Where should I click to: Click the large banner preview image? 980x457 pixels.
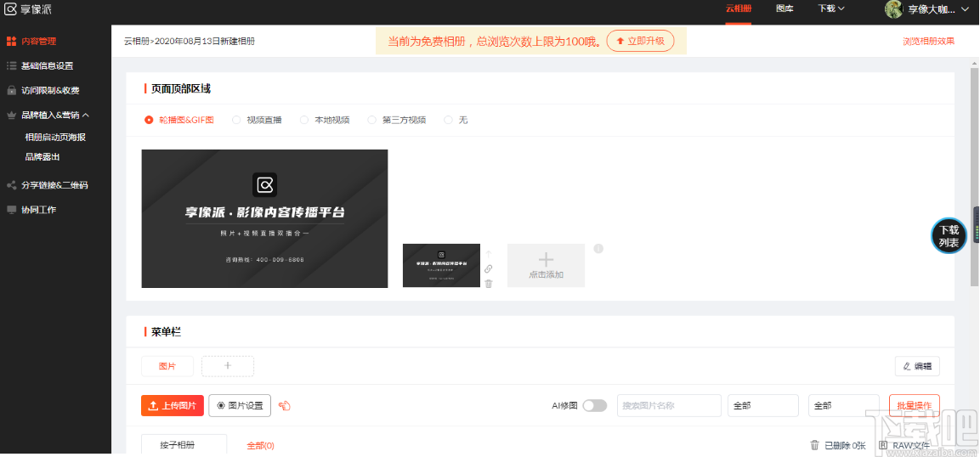pyautogui.click(x=264, y=218)
